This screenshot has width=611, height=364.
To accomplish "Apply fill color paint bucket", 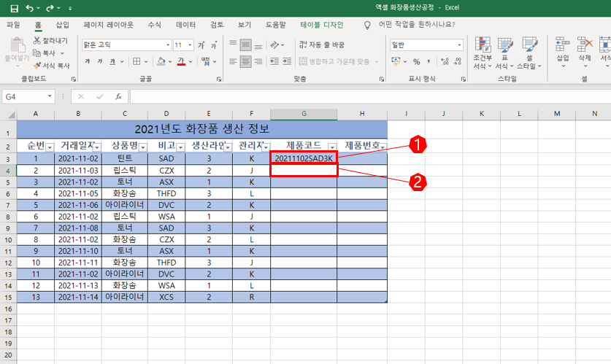I will pos(161,61).
